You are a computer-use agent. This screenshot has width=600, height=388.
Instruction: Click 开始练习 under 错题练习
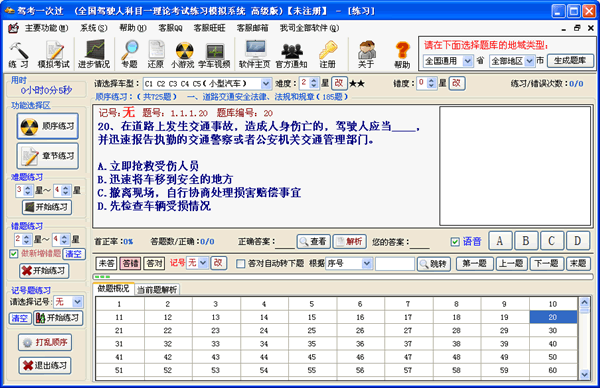coord(44,271)
